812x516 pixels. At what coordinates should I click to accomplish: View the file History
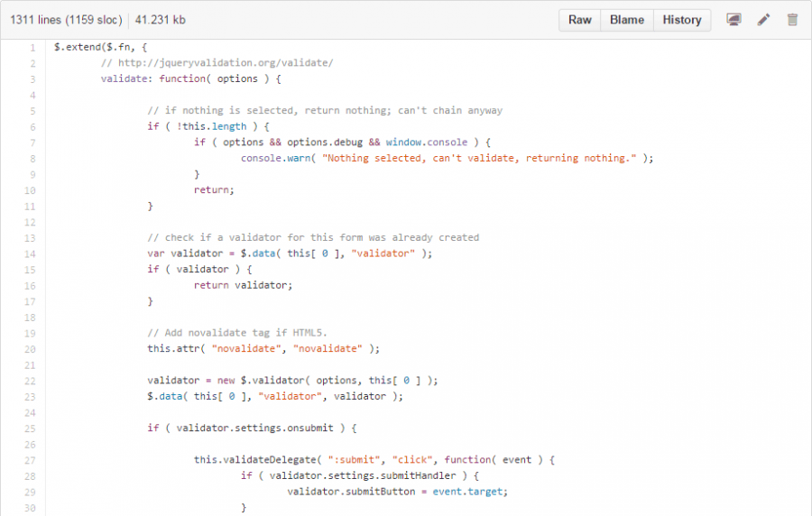tap(681, 20)
